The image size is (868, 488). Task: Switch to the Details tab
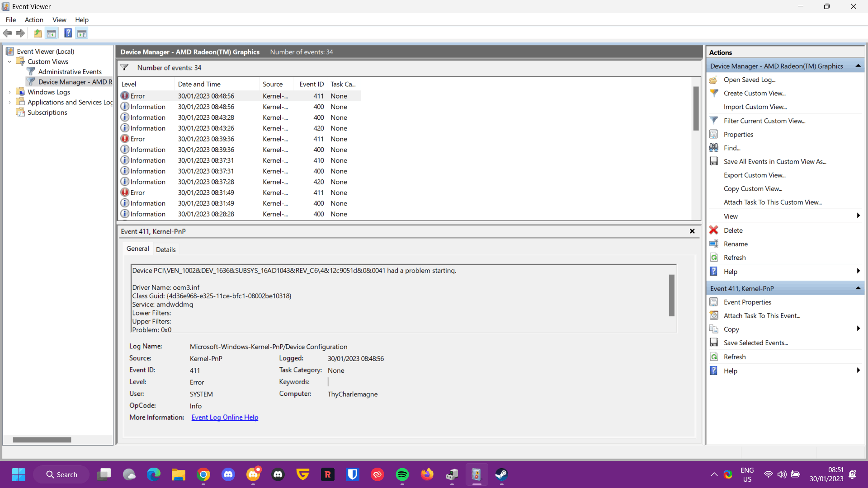pyautogui.click(x=165, y=249)
